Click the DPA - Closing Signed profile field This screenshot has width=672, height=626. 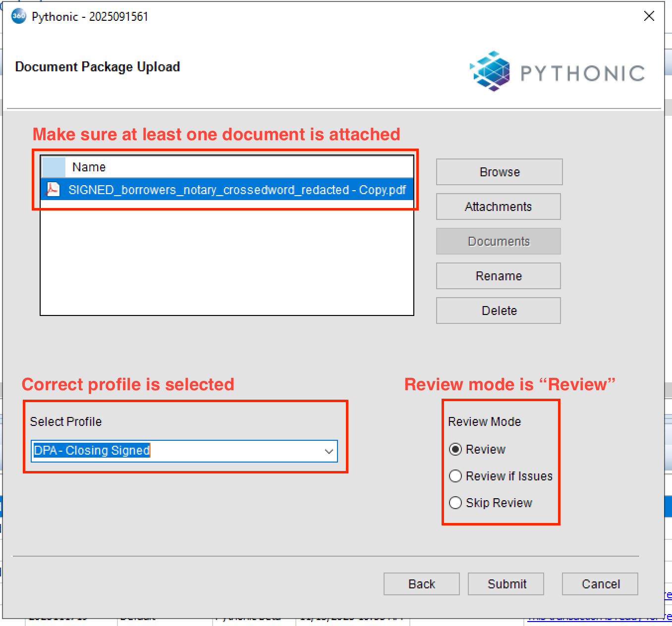coord(184,451)
